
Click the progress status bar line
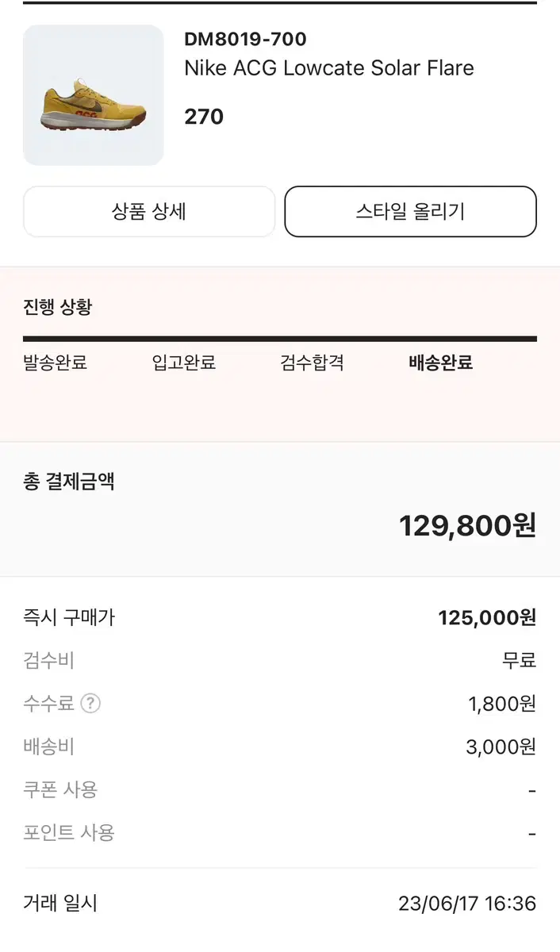[x=280, y=339]
